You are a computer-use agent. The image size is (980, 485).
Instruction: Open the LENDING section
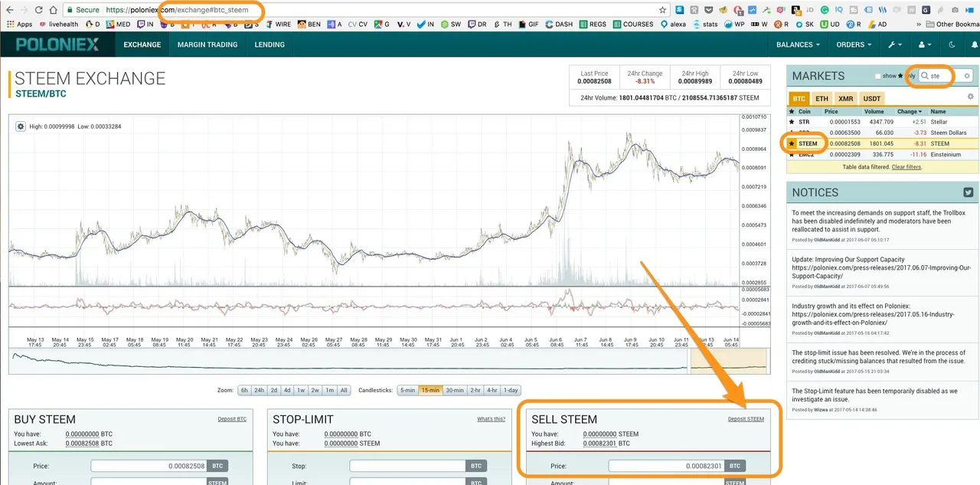pyautogui.click(x=269, y=44)
